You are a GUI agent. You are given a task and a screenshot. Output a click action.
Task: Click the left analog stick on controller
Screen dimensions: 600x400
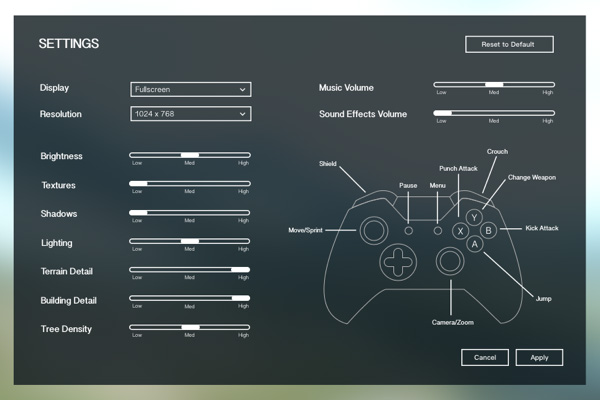click(372, 230)
